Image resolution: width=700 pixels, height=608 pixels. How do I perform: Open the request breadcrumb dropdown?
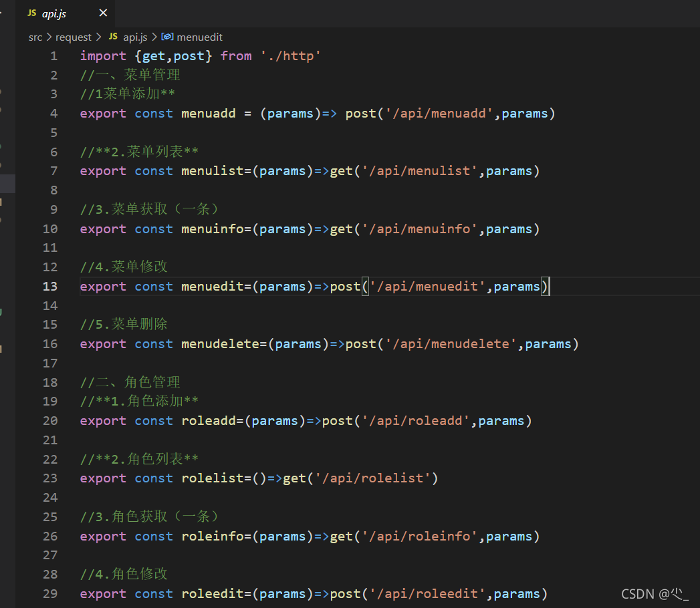[x=74, y=37]
